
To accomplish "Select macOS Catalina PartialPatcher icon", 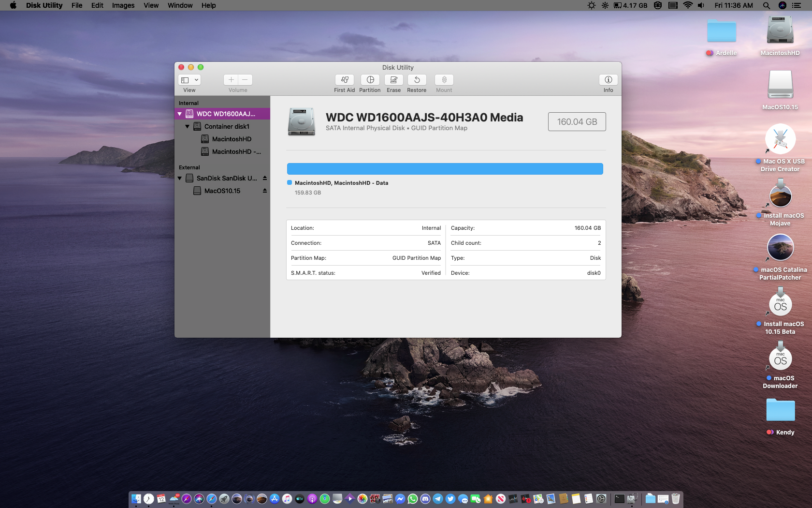I will tap(780, 248).
